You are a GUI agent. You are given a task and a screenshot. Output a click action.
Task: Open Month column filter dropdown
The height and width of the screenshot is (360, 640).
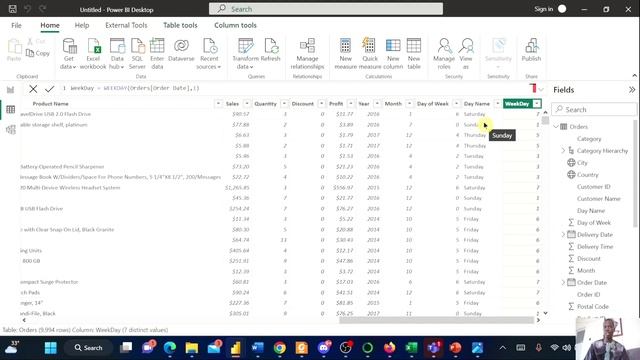[409, 104]
